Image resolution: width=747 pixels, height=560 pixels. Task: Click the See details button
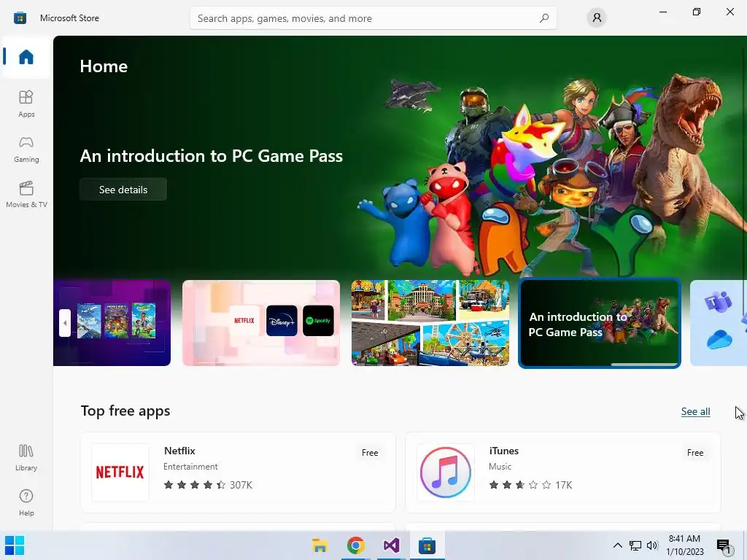(123, 190)
